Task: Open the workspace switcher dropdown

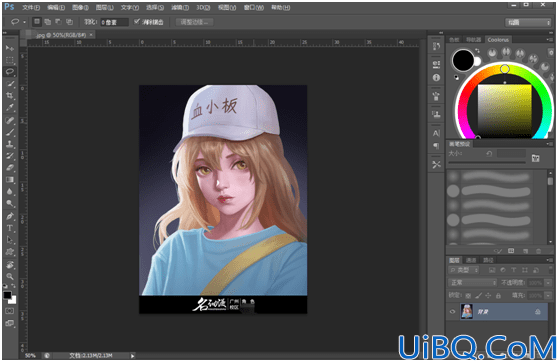Action: click(x=528, y=22)
